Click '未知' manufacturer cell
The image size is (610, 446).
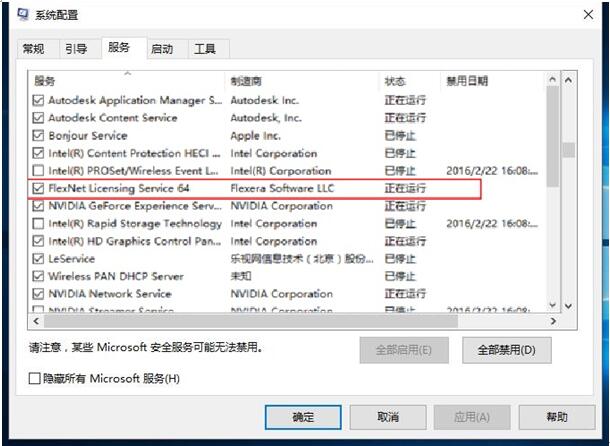[x=241, y=276]
